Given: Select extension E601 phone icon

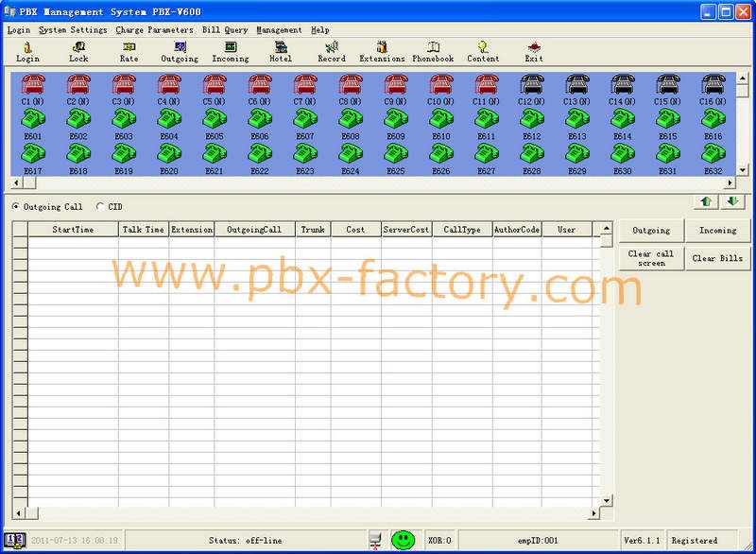Looking at the screenshot, I should [x=33, y=118].
